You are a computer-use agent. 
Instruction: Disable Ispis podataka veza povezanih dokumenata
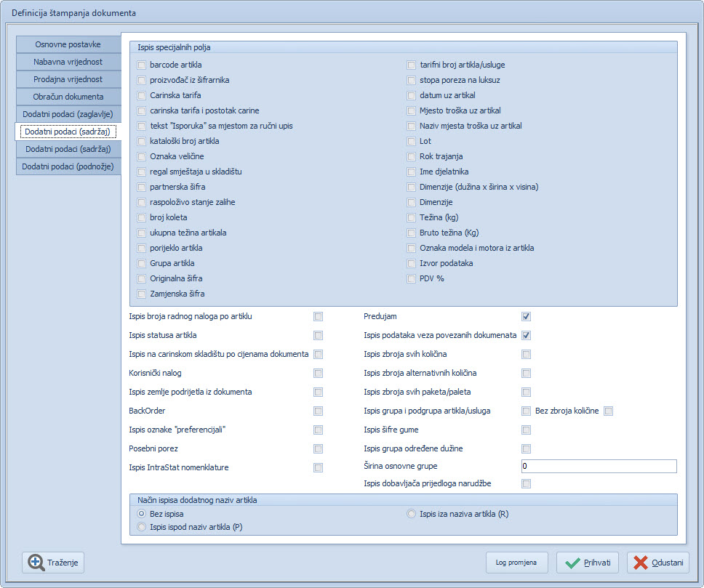(526, 336)
